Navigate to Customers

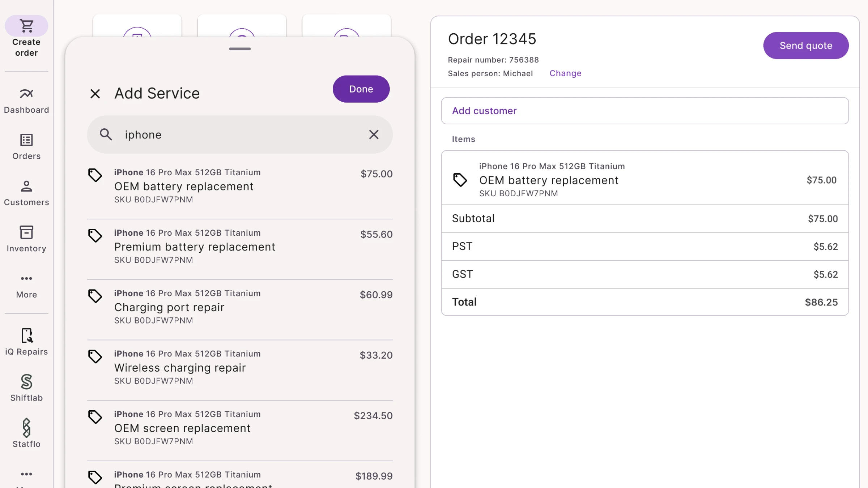26,193
